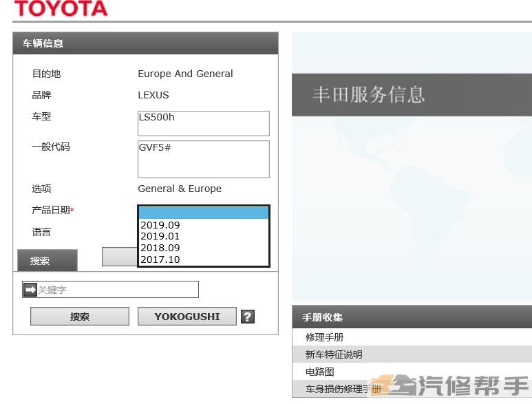Select the GVF5# general code entry
The image size is (532, 404).
155,147
